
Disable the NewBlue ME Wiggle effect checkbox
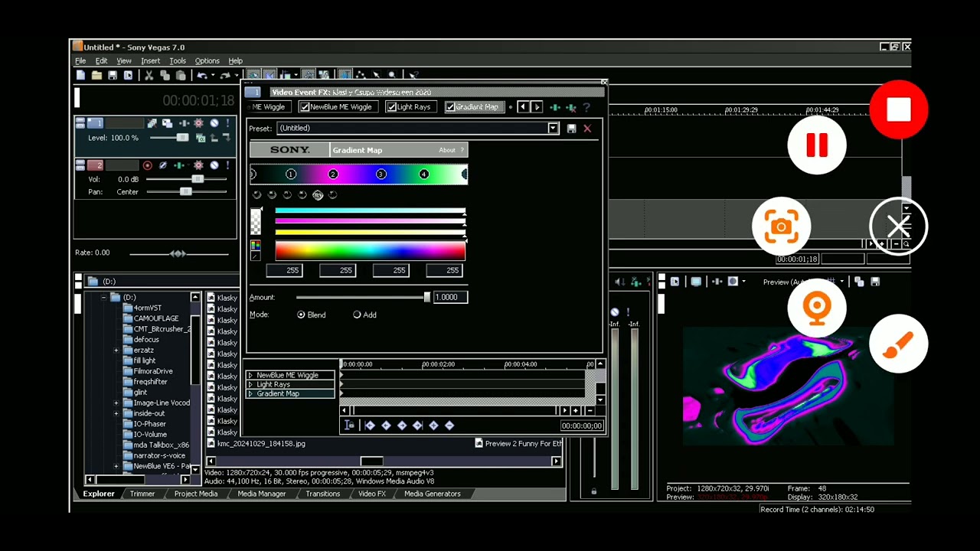[305, 107]
